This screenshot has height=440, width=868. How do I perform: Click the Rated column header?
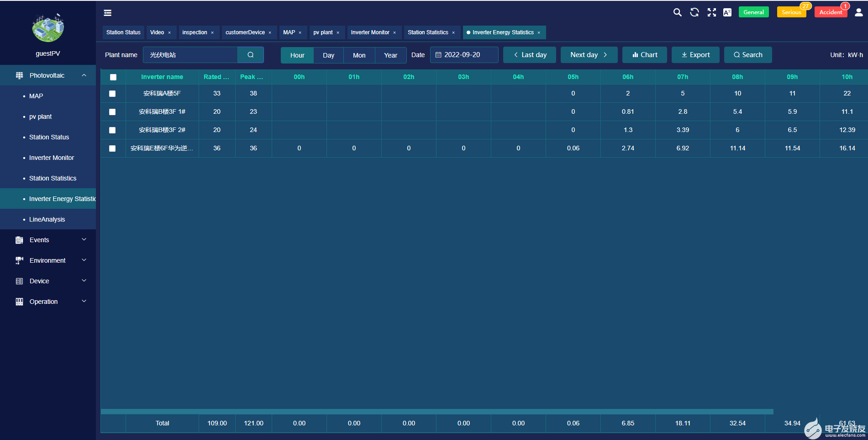pos(217,77)
